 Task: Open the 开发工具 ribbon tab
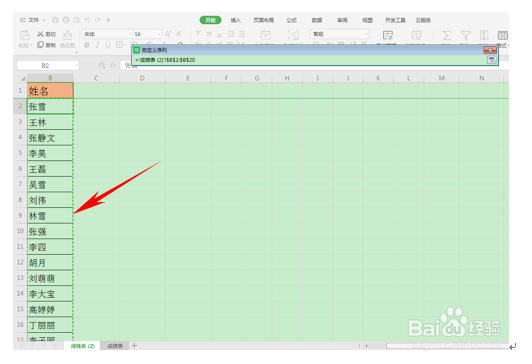click(x=395, y=20)
